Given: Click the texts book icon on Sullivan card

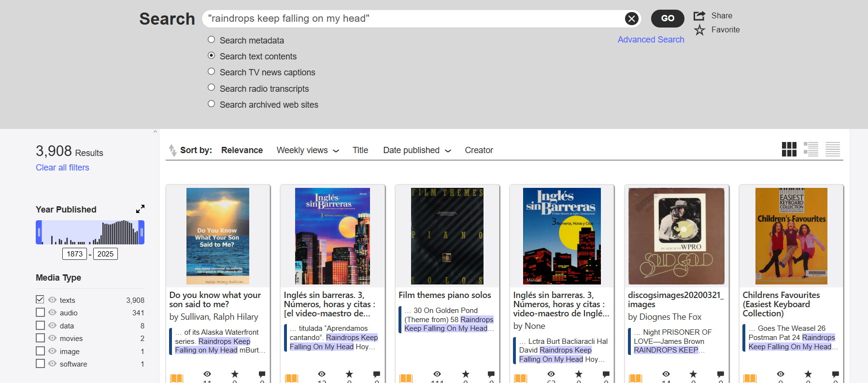Looking at the screenshot, I should click(x=177, y=378).
